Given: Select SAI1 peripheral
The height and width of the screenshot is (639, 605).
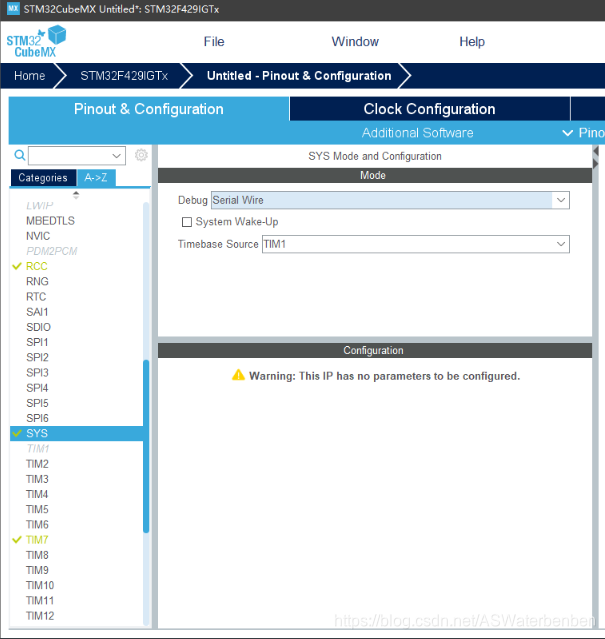Looking at the screenshot, I should point(37,312).
